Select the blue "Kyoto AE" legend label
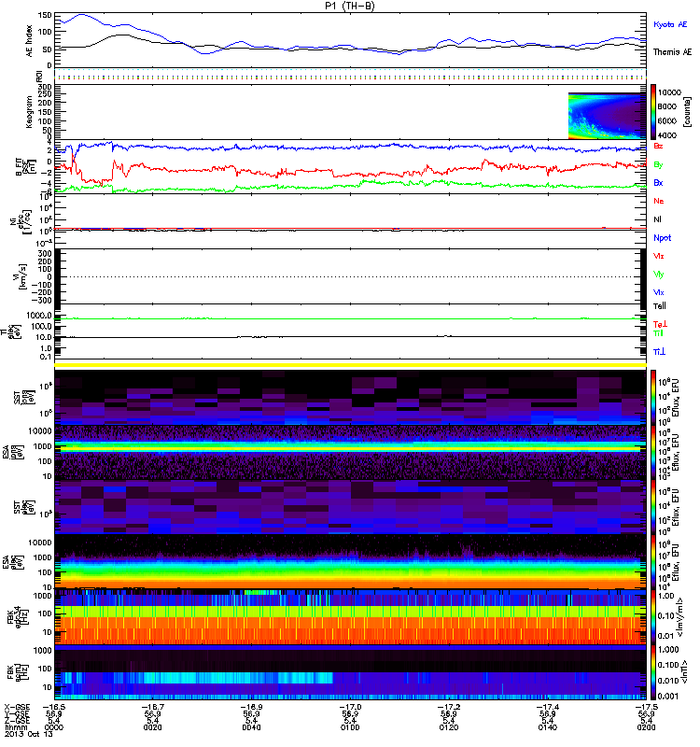Image resolution: width=700 pixels, height=747 pixels. (x=670, y=24)
